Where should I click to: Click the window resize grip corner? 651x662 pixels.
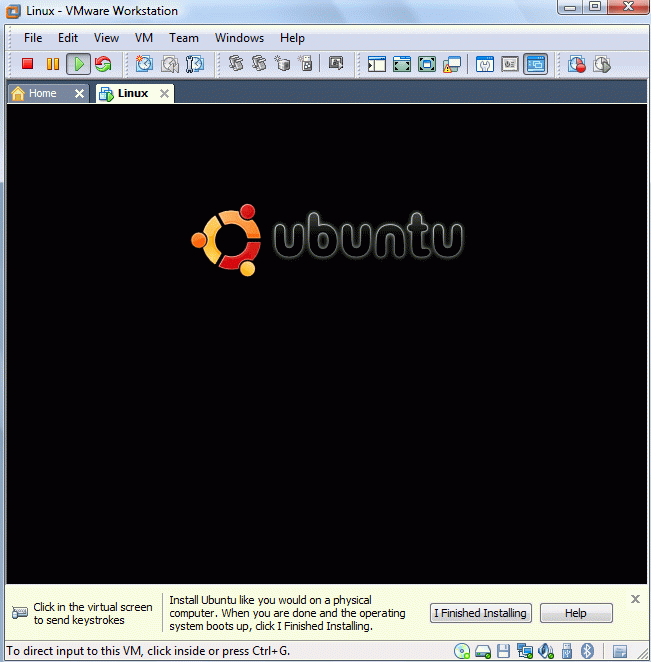(x=642, y=654)
